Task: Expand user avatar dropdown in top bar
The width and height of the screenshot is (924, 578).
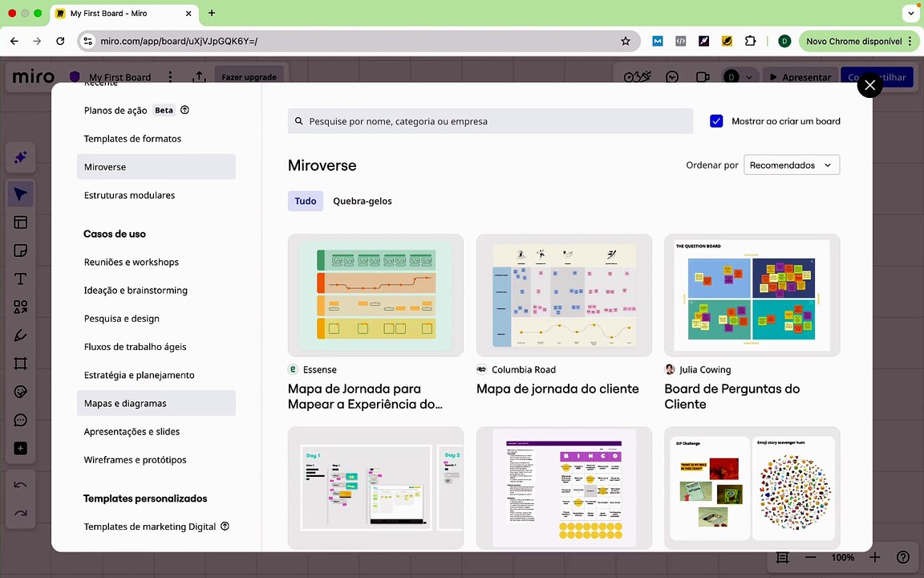Action: click(749, 77)
